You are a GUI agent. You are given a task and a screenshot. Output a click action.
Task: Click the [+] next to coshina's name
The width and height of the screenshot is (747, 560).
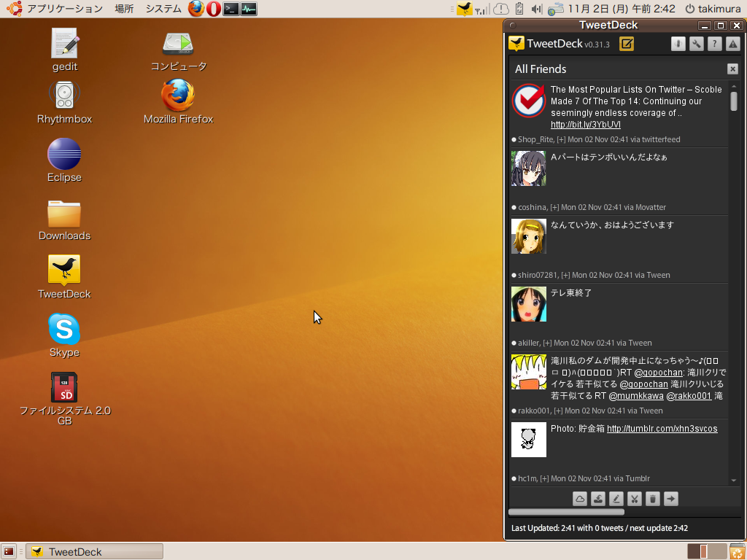(x=554, y=207)
